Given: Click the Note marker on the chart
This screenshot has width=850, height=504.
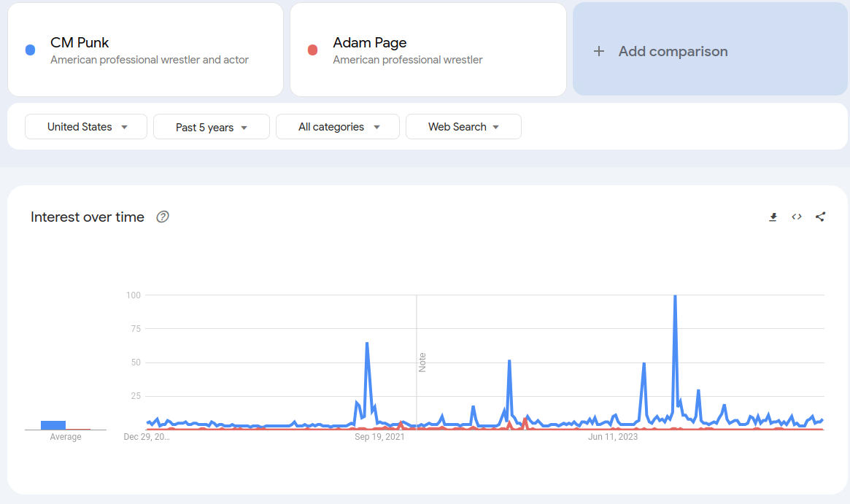Looking at the screenshot, I should click(422, 362).
